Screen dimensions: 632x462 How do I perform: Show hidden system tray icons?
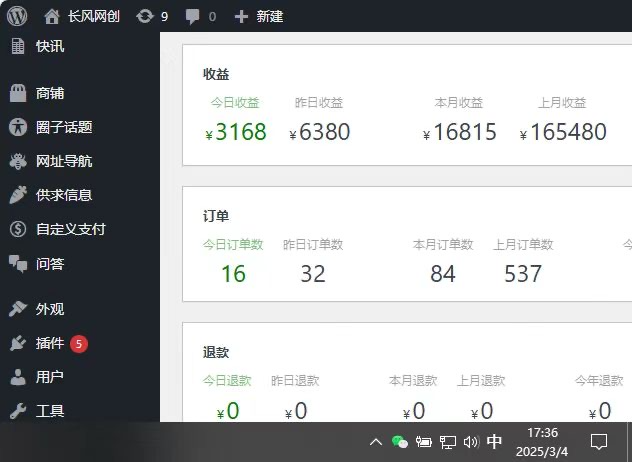[376, 442]
